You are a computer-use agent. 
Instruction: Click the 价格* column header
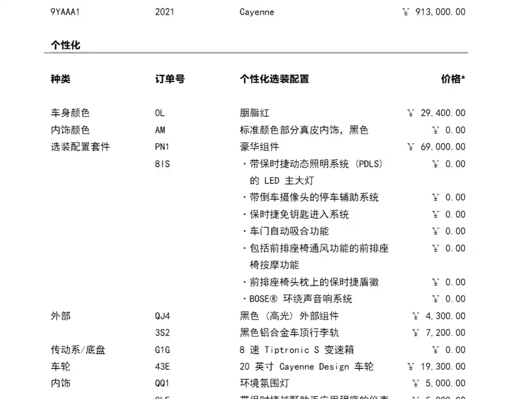[453, 79]
